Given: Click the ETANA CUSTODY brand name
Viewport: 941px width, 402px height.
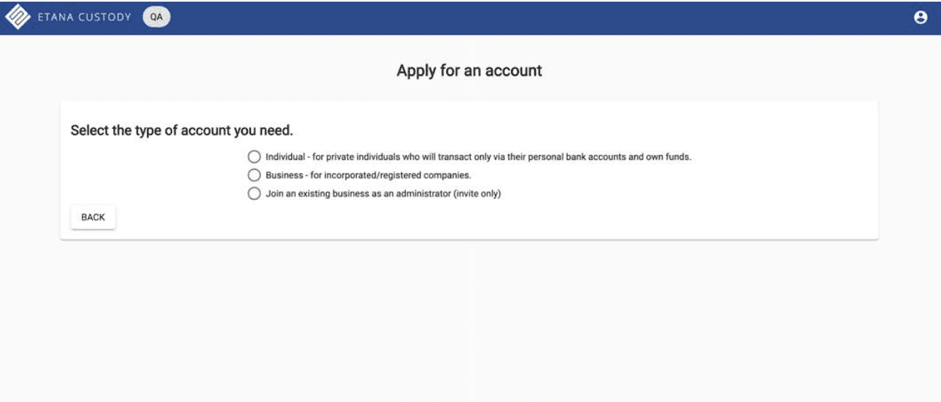Looking at the screenshot, I should (x=84, y=17).
